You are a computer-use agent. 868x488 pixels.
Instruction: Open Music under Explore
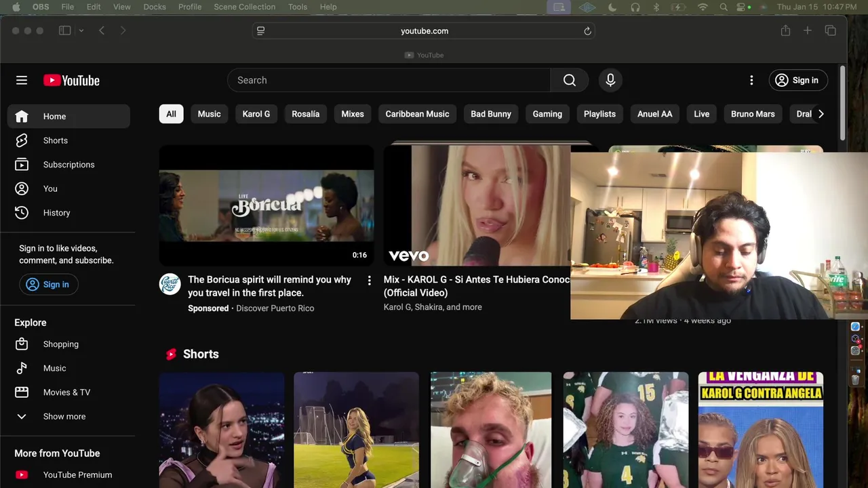point(68,368)
